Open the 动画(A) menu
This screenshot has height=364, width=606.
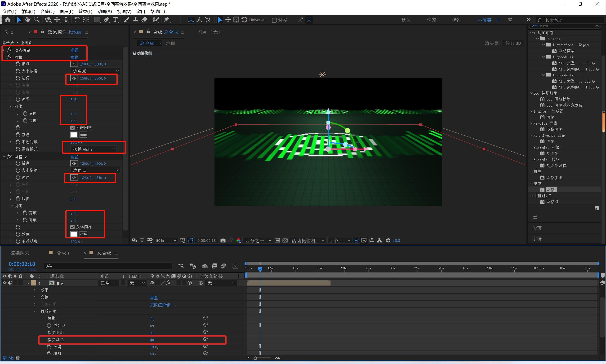coord(105,12)
